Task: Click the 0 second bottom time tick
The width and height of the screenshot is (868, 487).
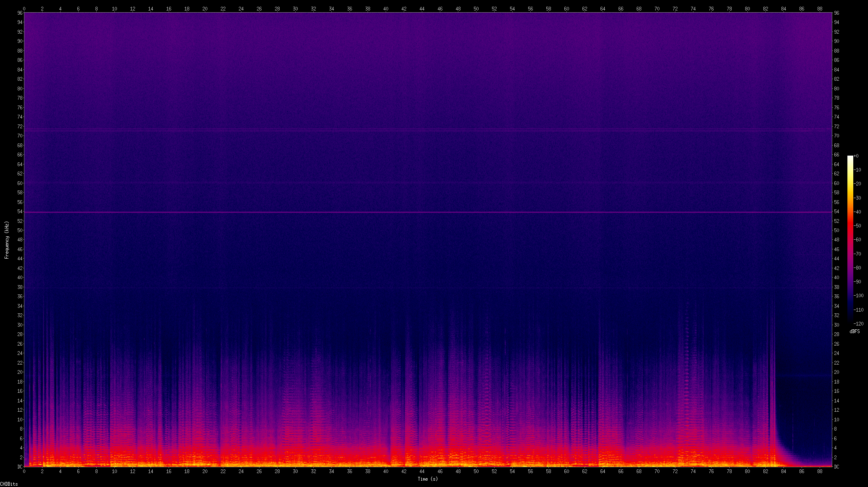Action: [24, 471]
